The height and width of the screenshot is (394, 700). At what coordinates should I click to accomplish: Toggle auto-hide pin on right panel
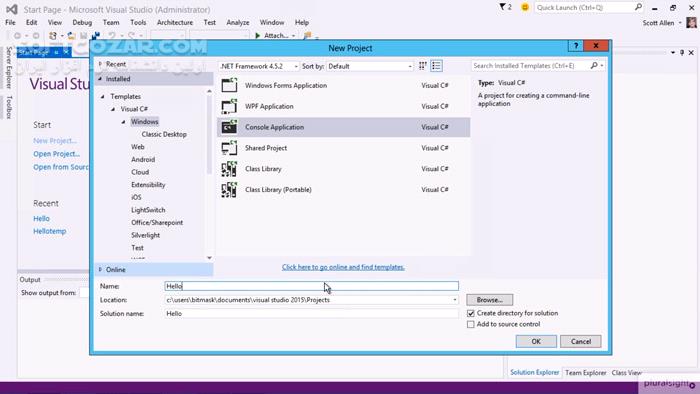pos(682,53)
